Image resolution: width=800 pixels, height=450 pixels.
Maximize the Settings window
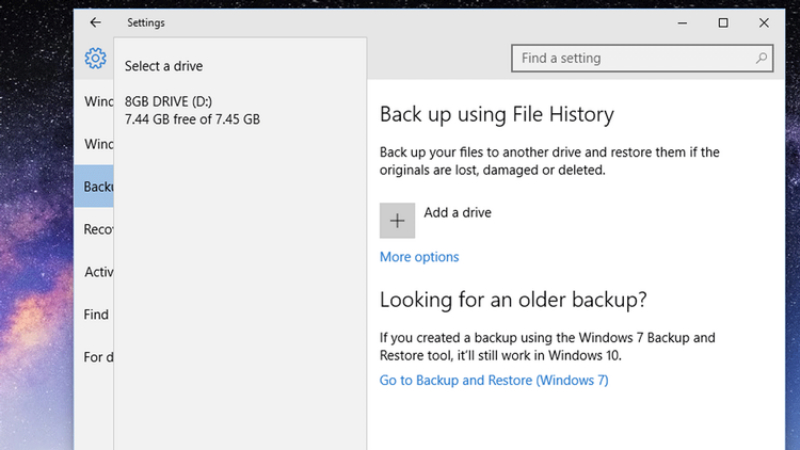tap(723, 23)
